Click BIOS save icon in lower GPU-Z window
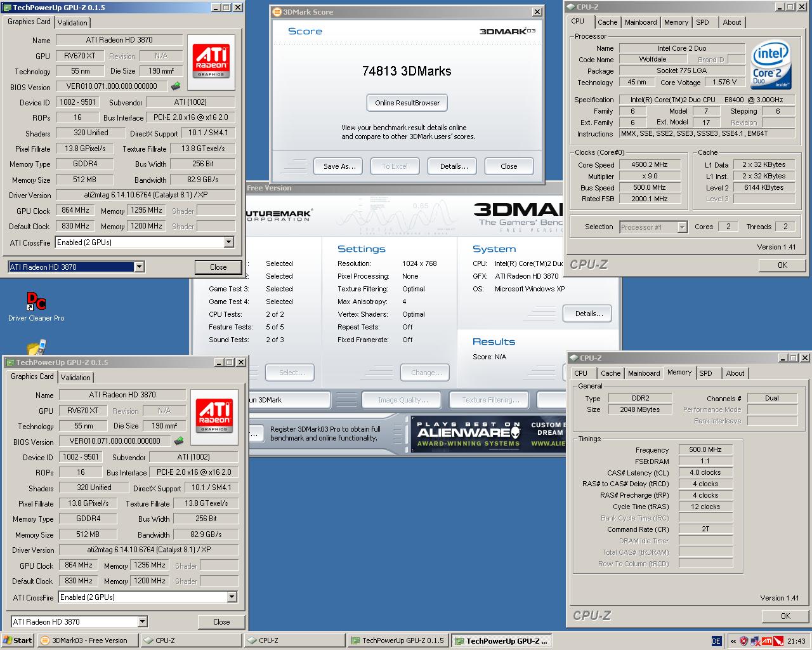This screenshot has height=650, width=812. point(179,441)
